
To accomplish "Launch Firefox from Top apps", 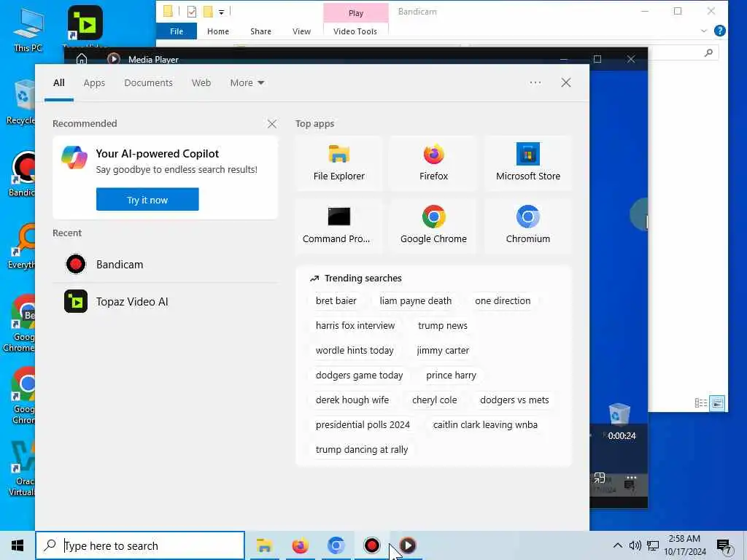I will coord(433,163).
